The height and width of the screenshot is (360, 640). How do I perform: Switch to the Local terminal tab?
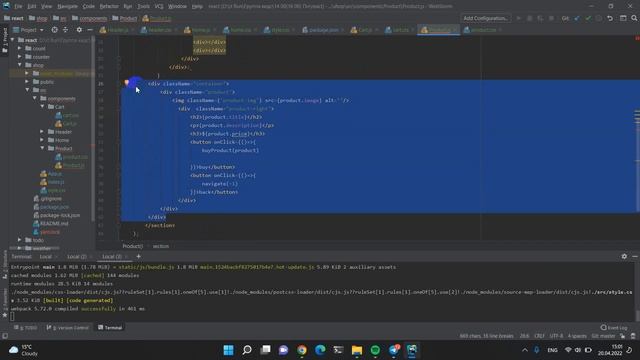click(x=45, y=256)
